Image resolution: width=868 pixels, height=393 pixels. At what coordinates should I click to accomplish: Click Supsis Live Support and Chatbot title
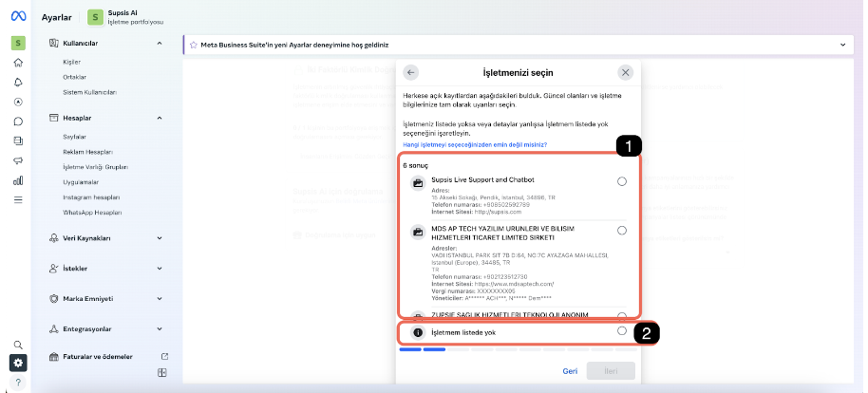[x=482, y=180]
